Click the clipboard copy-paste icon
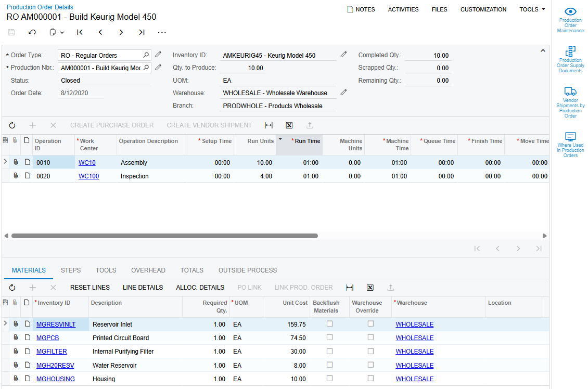588x389 pixels. coord(53,32)
